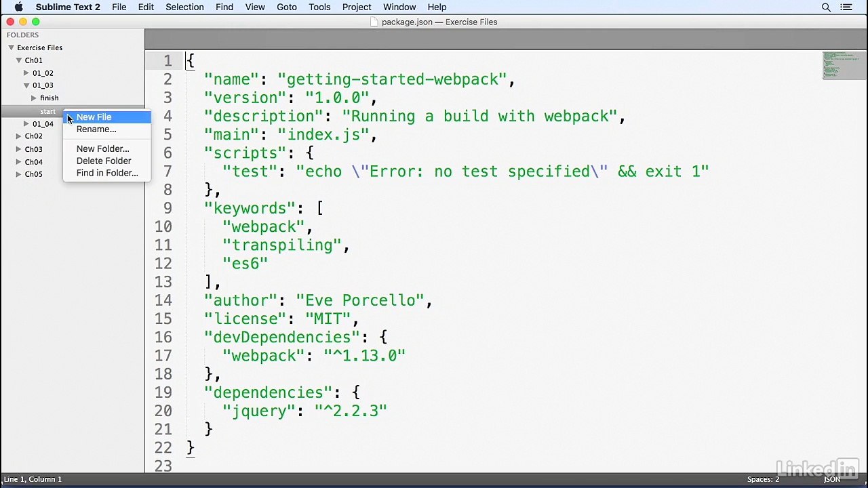
Task: Place cursor on "keywords" key
Action: coord(250,209)
